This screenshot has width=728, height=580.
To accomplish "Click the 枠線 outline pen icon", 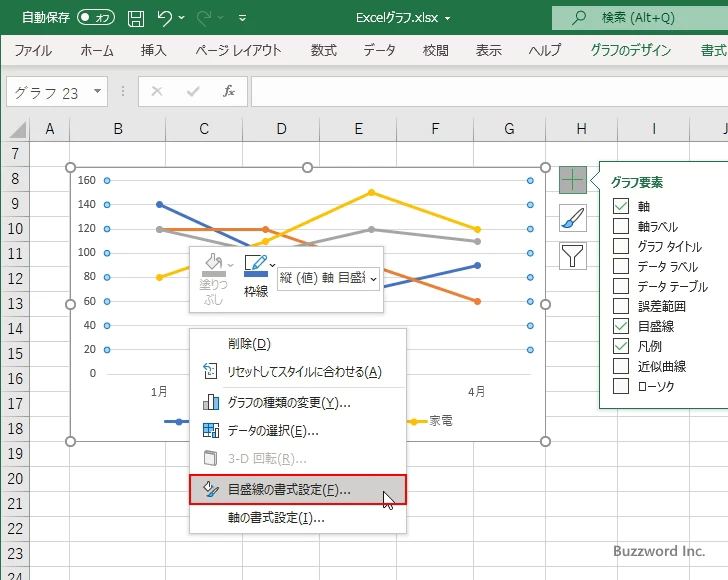I will click(256, 265).
